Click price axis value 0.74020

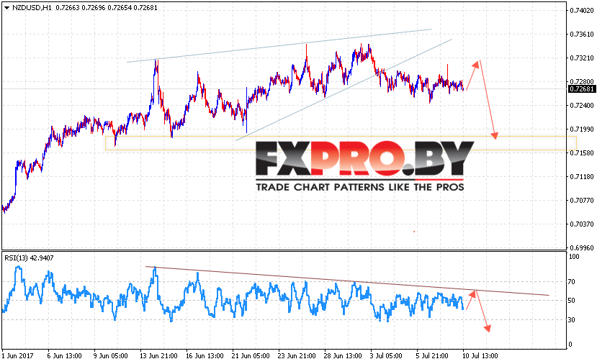581,11
